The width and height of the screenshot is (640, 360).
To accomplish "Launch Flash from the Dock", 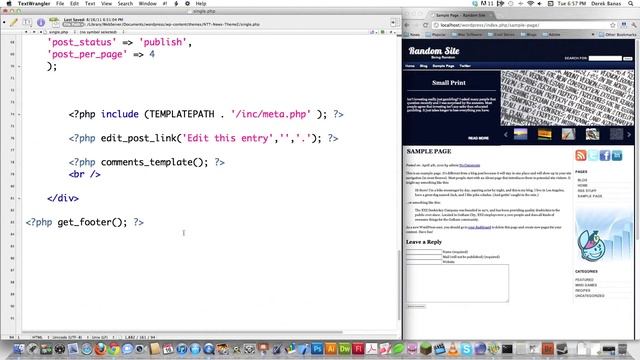I will coord(358,349).
